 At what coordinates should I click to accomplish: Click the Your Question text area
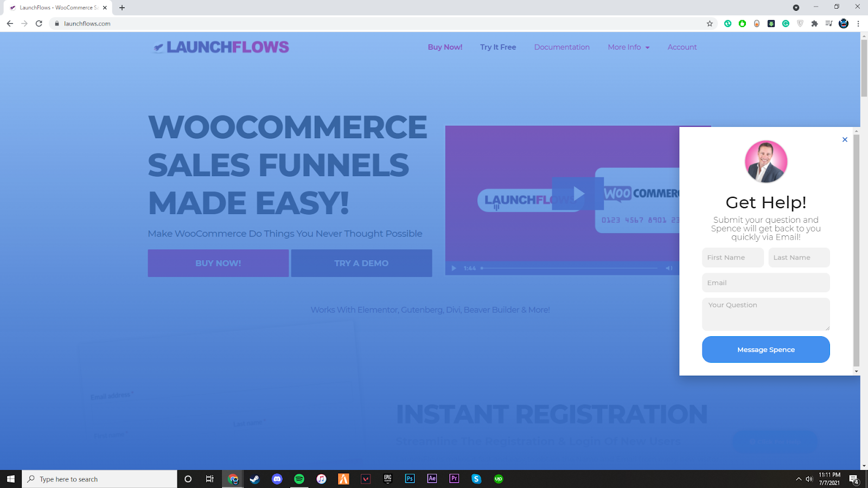point(765,314)
